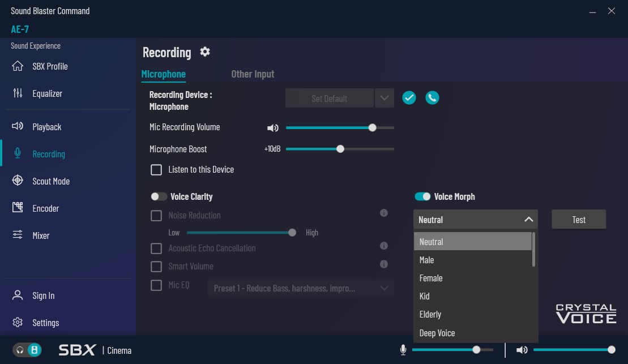This screenshot has width=628, height=364.
Task: Click the SBX Profile home icon
Action: [x=18, y=66]
